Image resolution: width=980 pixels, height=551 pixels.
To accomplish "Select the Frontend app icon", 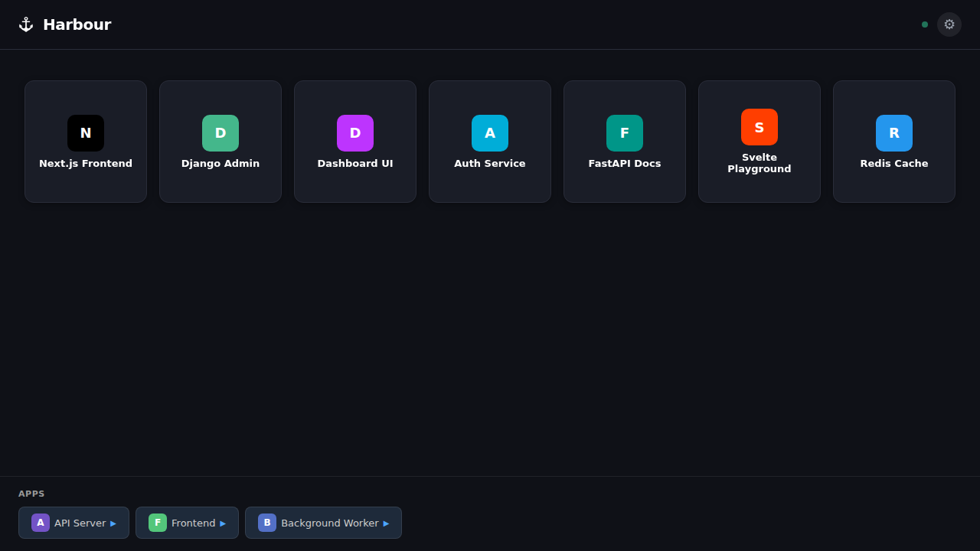I will coord(158,523).
